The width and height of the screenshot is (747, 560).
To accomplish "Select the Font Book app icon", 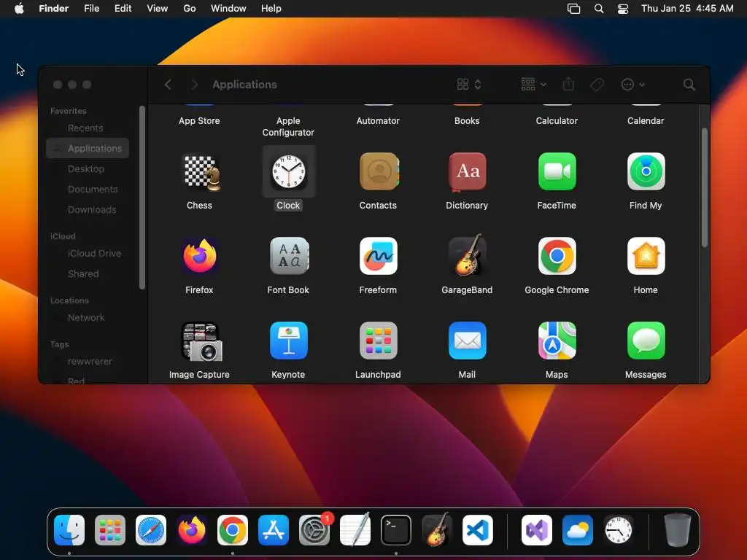I will [x=289, y=256].
